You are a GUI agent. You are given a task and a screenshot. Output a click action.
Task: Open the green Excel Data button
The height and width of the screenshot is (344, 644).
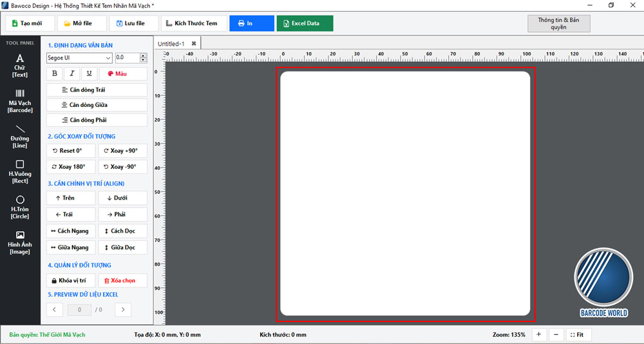305,23
